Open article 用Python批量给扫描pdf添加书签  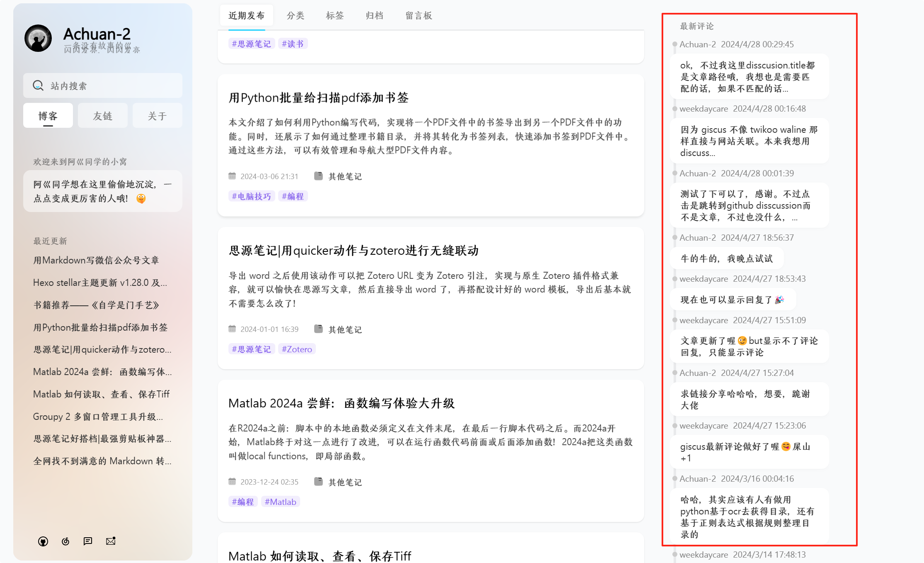coord(318,98)
